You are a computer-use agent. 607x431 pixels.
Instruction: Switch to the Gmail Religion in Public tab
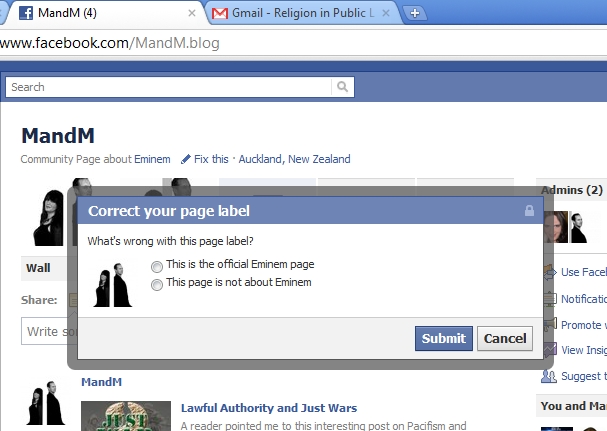[x=301, y=13]
